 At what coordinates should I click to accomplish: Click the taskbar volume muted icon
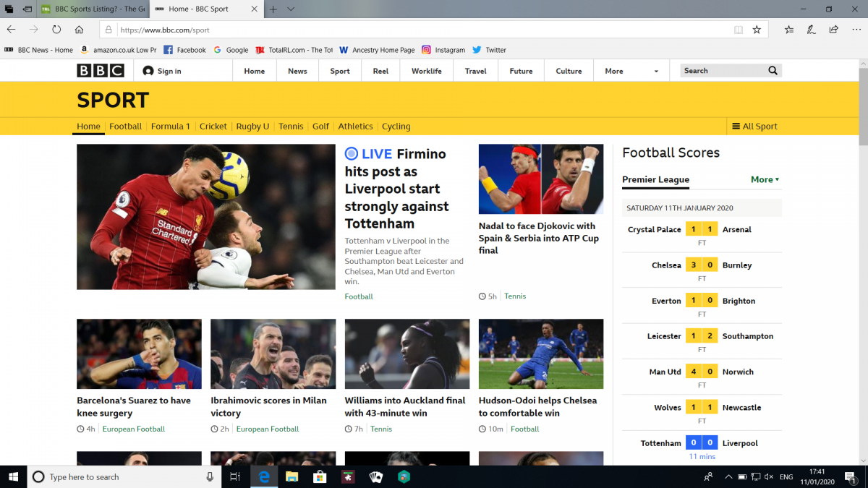(769, 476)
